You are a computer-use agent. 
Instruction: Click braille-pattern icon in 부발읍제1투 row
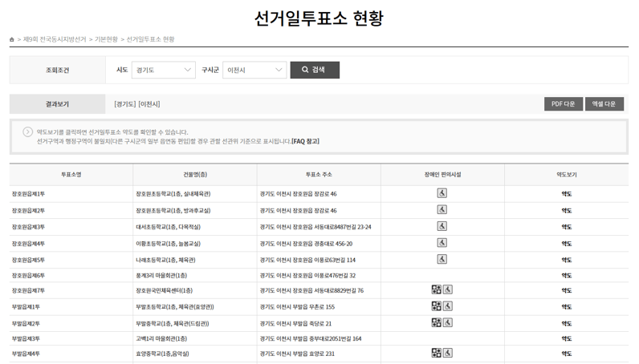(436, 306)
